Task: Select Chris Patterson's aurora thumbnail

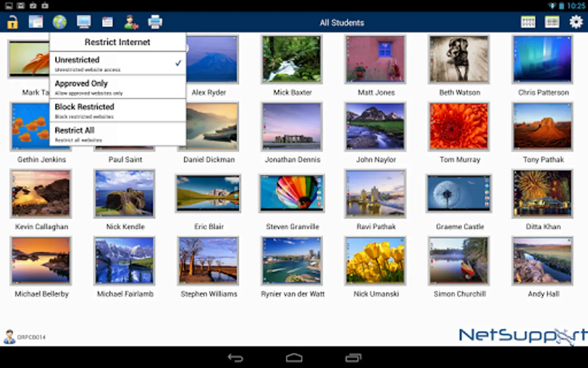Action: pyautogui.click(x=543, y=59)
